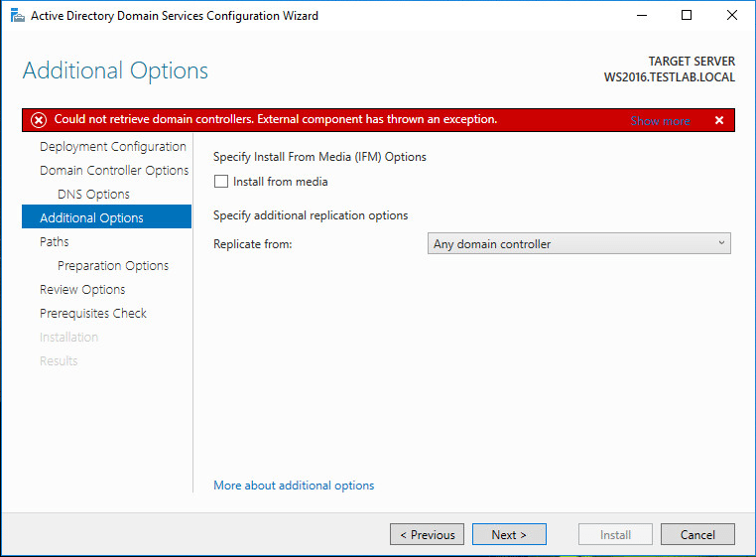This screenshot has width=756, height=557.
Task: Open More about additional options link
Action: [294, 486]
